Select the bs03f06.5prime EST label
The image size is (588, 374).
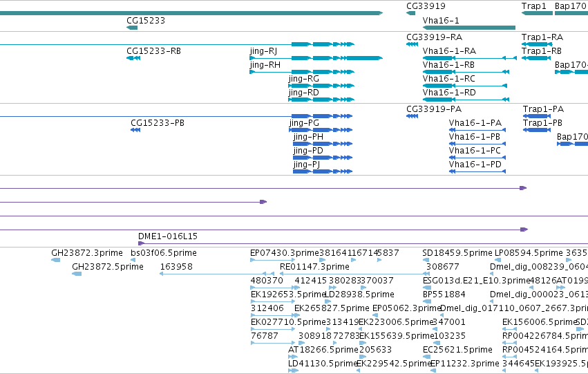tap(164, 253)
